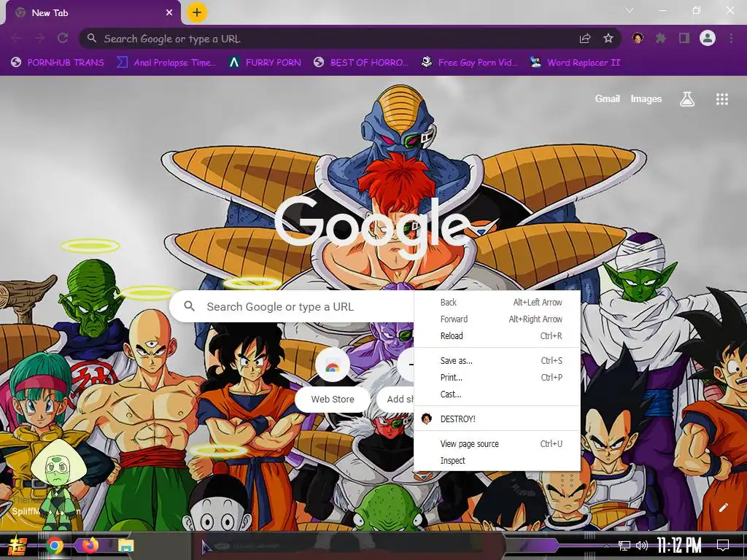Screen dimensions: 747x560
Task: Open the BEST OF HORRO... bookmark
Action: [361, 63]
